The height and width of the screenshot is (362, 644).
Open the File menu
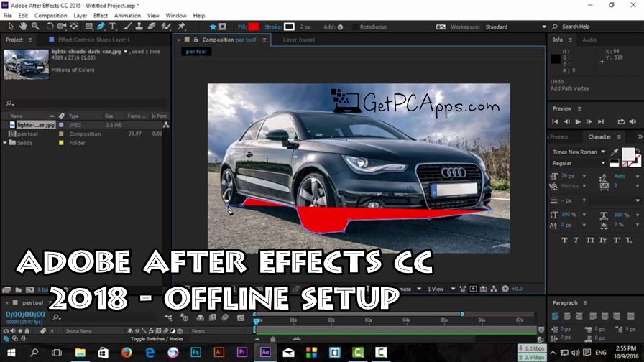[7, 16]
